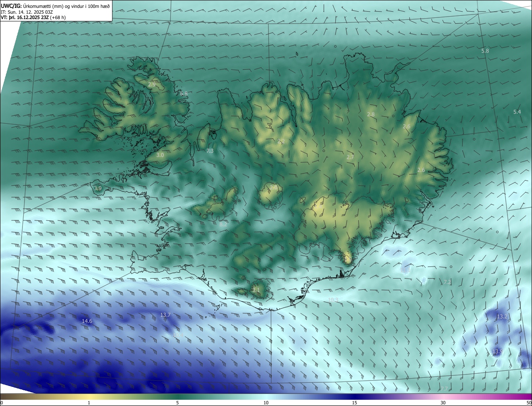Click the map title 'Úrkomumætti (mm) og vindur í 100m hæð'
The height and width of the screenshot is (406, 532).
coord(66,6)
